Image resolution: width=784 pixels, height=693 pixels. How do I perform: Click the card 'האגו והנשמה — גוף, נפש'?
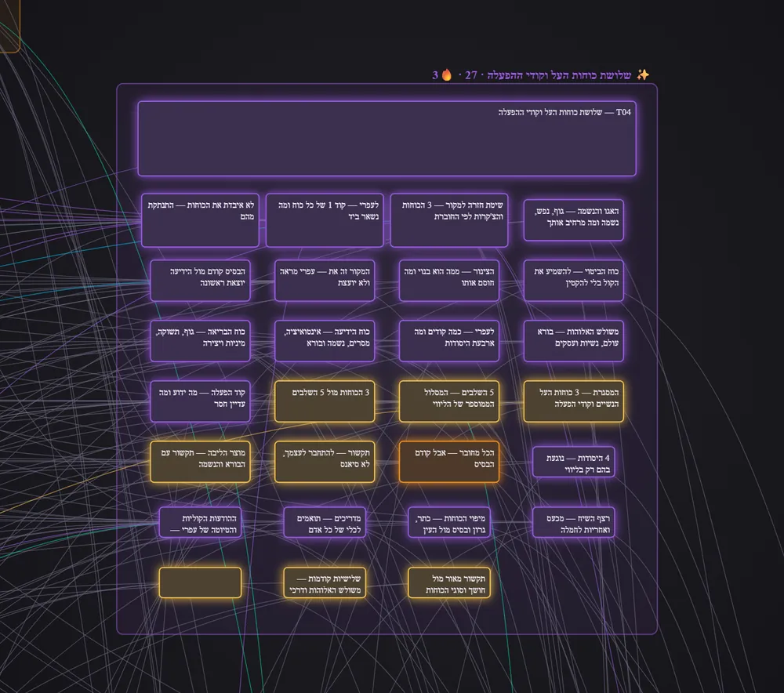(x=574, y=220)
